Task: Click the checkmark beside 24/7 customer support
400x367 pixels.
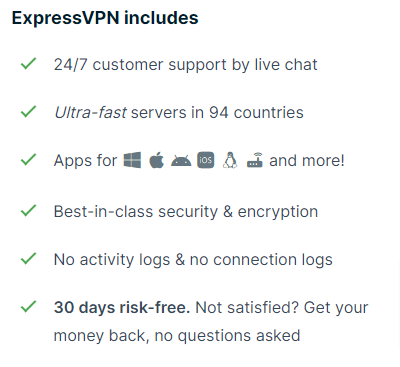Action: [28, 63]
